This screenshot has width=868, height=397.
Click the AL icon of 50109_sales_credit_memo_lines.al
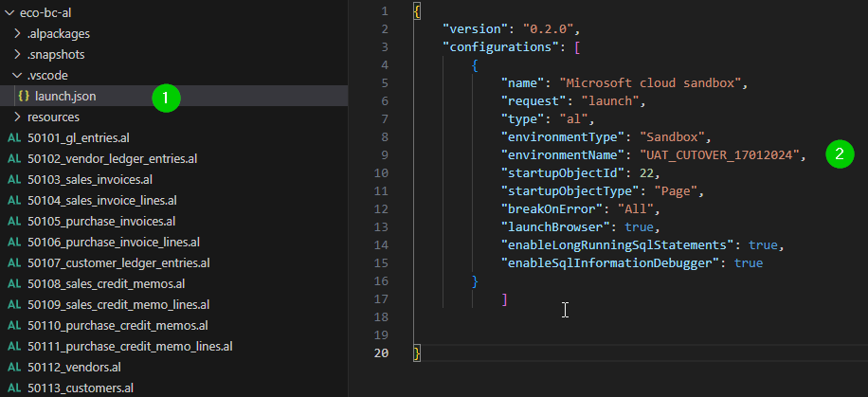(14, 304)
